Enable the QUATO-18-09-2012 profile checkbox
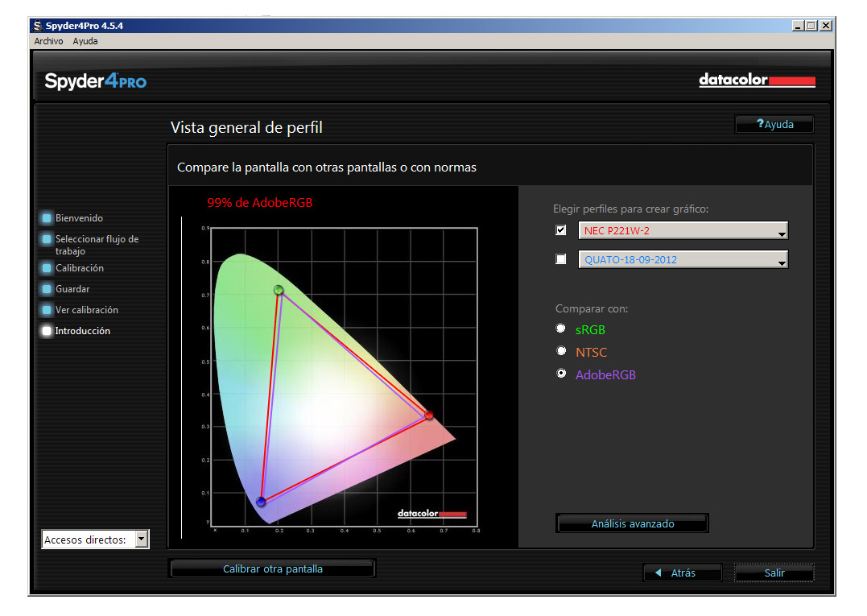The width and height of the screenshot is (867, 616). pos(561,259)
